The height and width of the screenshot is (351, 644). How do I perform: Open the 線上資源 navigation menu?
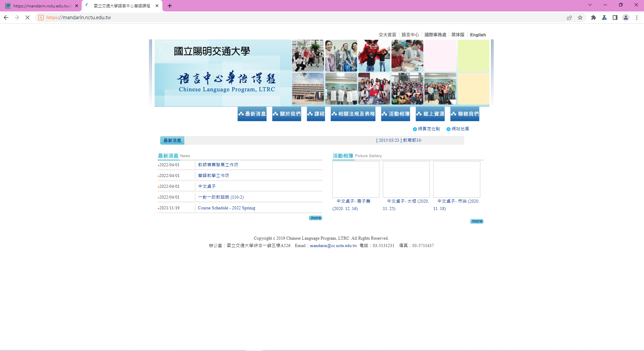[x=430, y=114]
